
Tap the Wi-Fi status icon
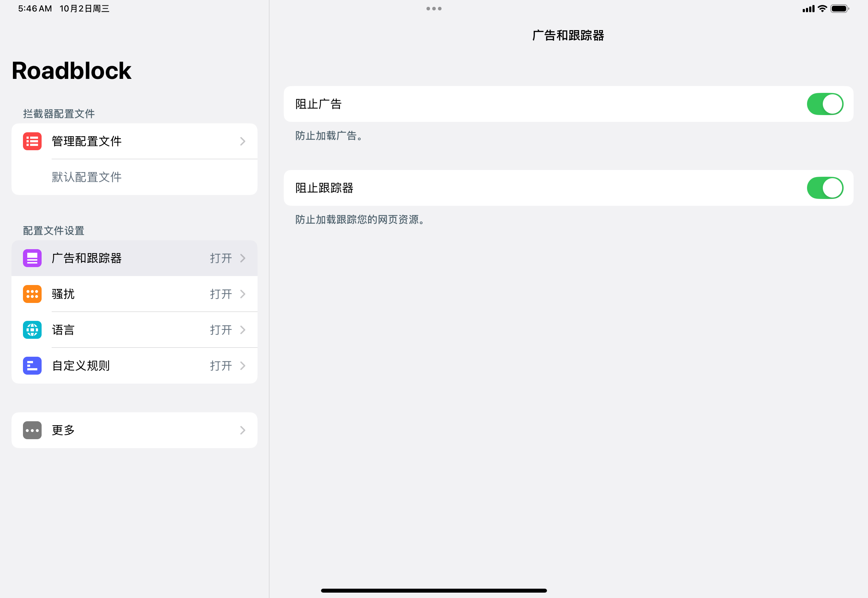(822, 9)
